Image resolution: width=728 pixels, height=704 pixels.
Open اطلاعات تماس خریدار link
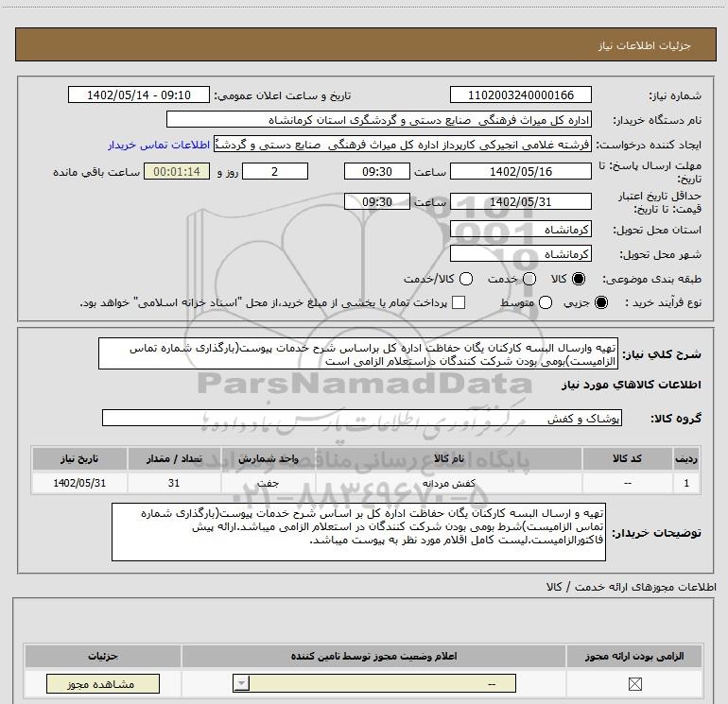[x=159, y=145]
